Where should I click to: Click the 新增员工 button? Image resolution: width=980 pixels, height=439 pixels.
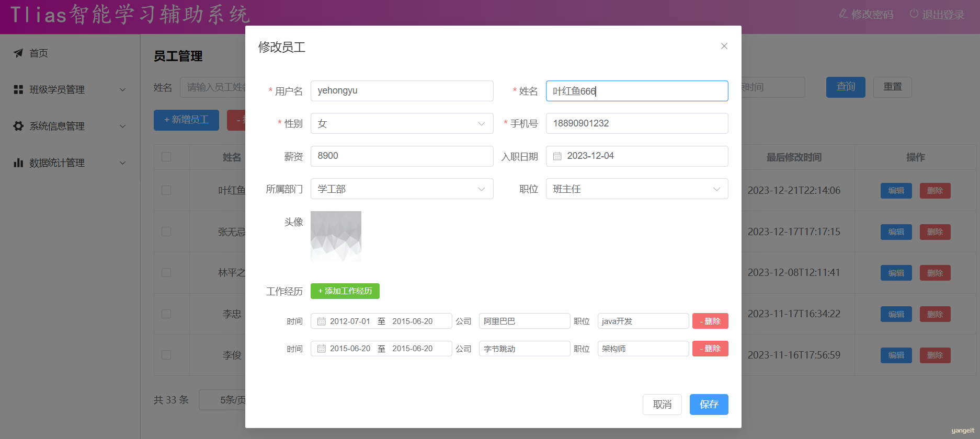(x=186, y=120)
